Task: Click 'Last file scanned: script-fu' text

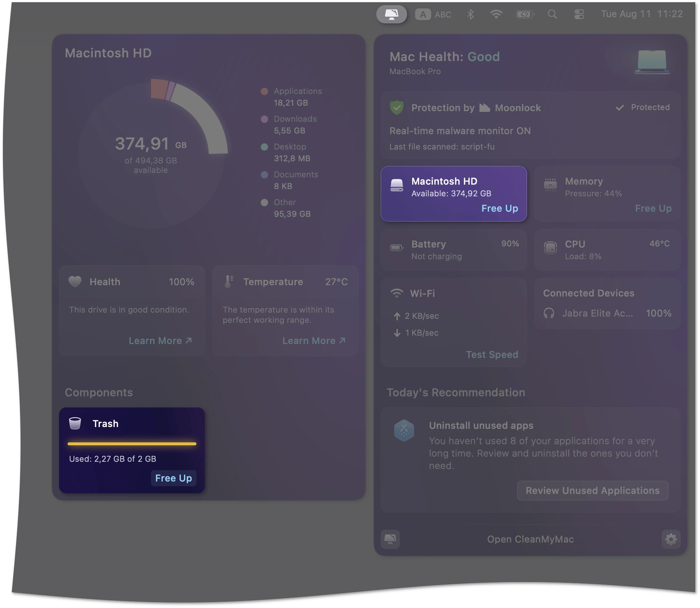Action: [x=442, y=147]
